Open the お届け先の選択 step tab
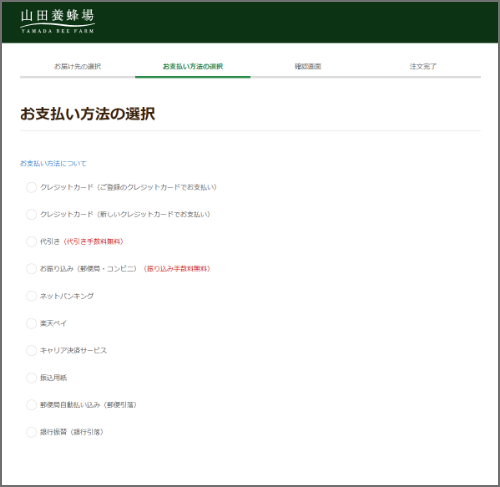This screenshot has width=500, height=487. click(x=77, y=66)
